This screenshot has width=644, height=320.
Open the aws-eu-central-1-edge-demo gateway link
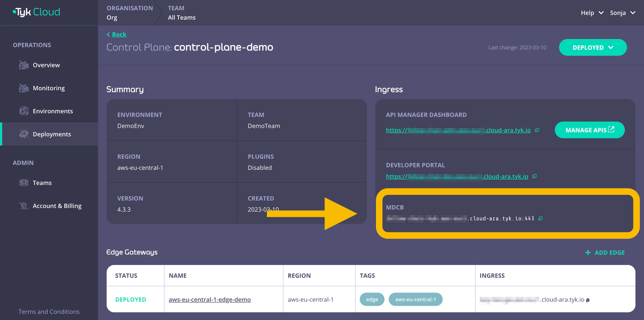click(210, 300)
